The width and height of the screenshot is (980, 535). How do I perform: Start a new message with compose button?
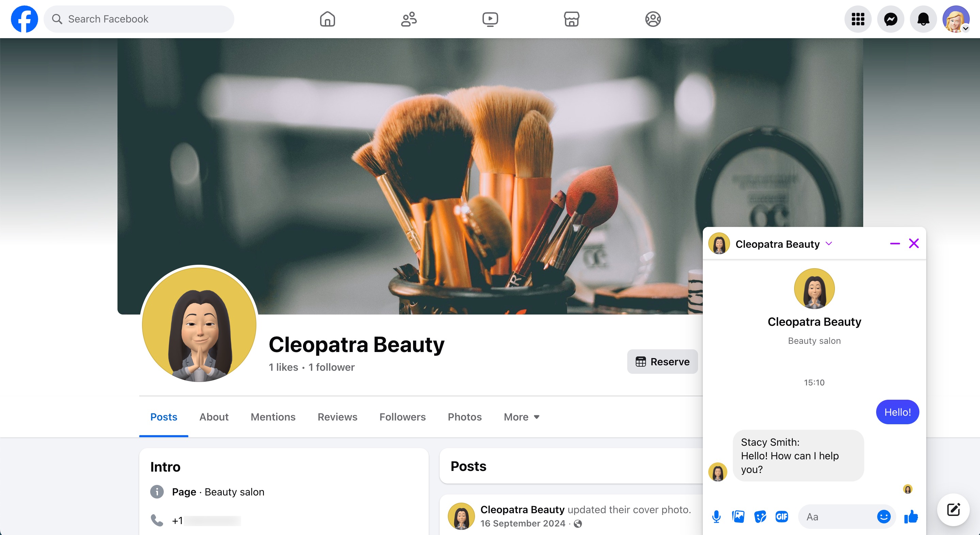(953, 509)
